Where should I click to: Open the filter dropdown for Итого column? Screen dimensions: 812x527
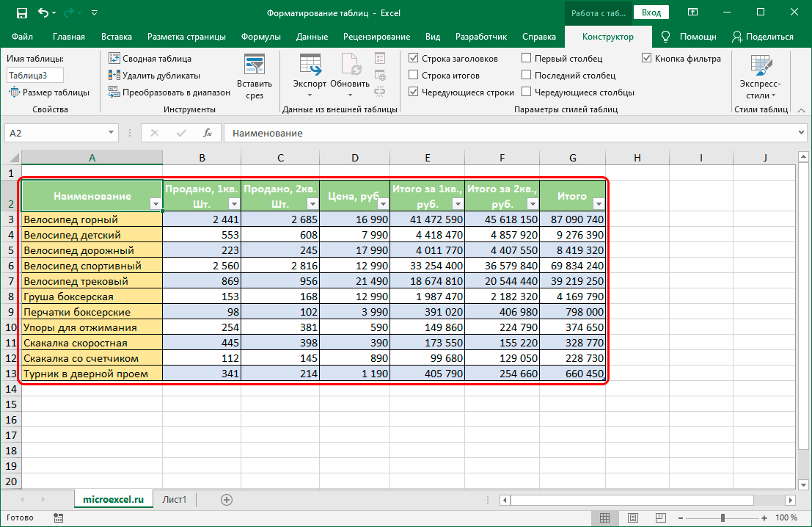click(x=598, y=204)
